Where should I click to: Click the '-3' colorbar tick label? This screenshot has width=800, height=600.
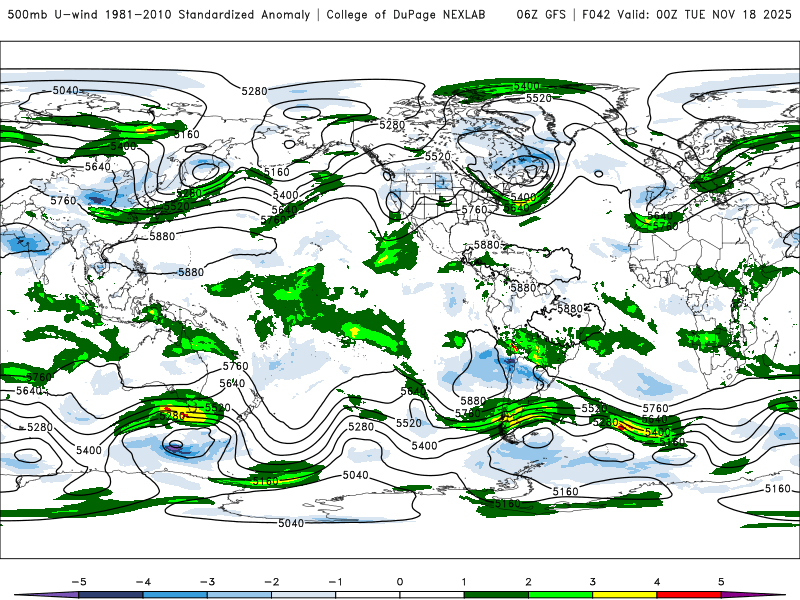tap(207, 582)
